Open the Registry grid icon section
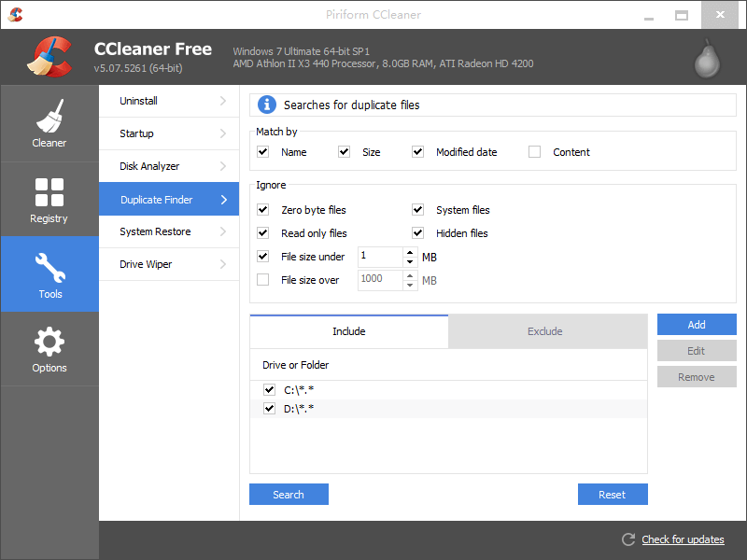This screenshot has width=747, height=560. (49, 199)
